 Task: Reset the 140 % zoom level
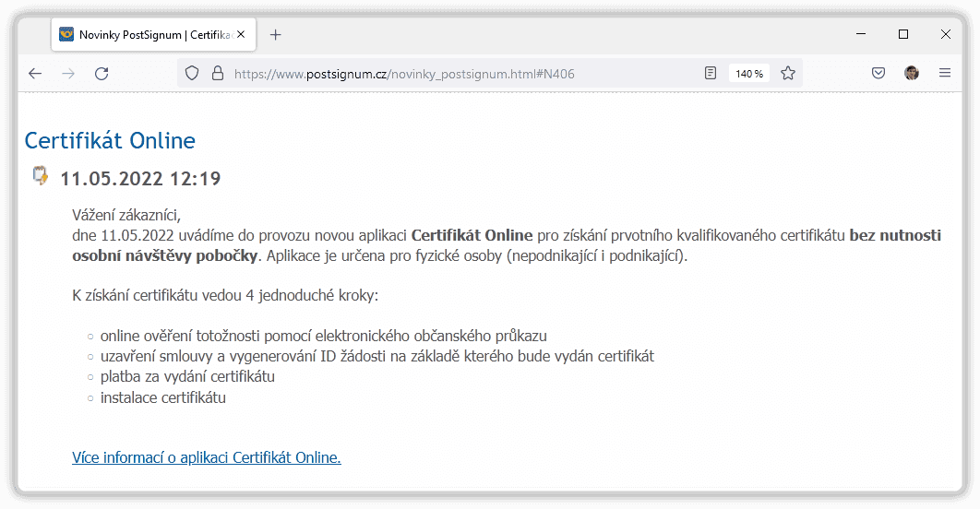[748, 74]
